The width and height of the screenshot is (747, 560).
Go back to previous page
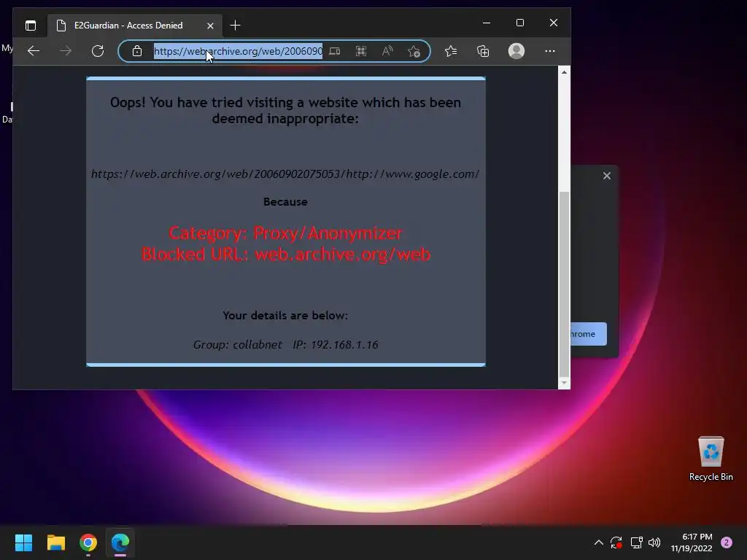click(34, 51)
